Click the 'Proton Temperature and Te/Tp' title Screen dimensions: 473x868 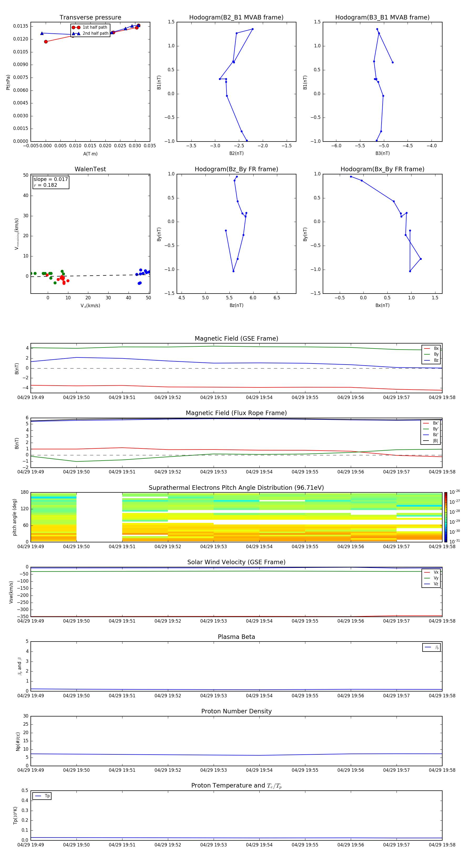pyautogui.click(x=236, y=786)
